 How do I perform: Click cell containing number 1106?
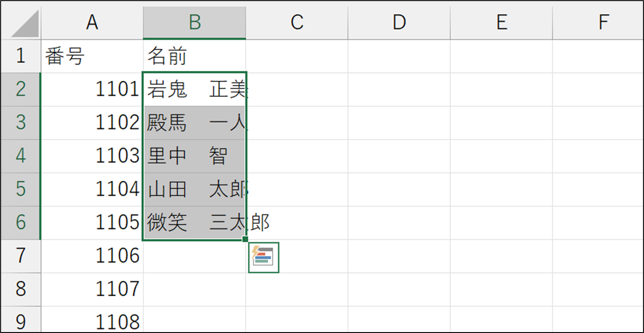click(92, 256)
